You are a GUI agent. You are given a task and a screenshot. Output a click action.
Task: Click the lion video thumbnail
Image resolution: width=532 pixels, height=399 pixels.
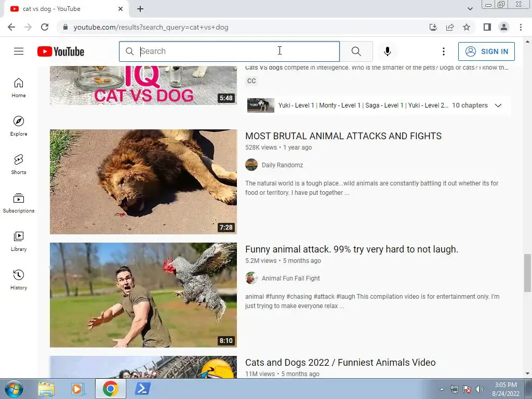143,181
